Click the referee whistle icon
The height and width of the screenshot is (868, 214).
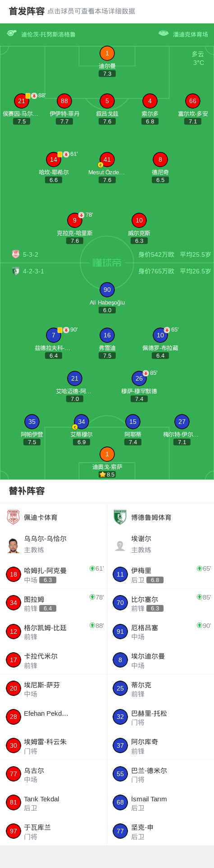point(12,33)
